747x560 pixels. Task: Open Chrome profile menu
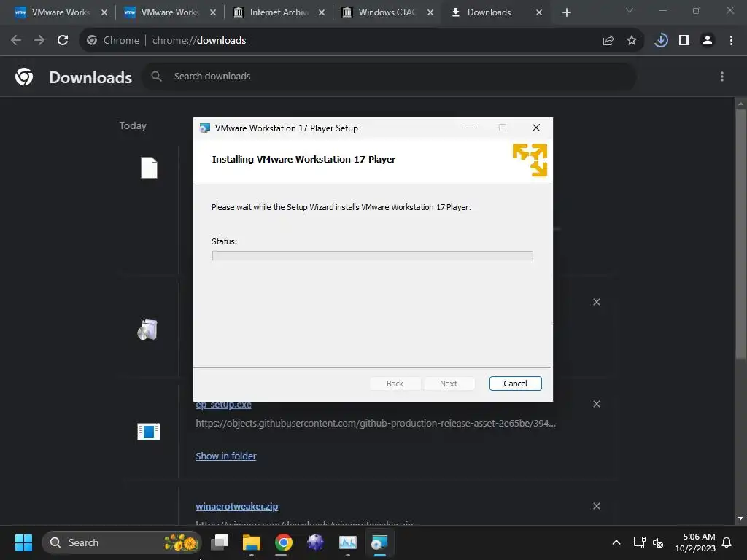(x=708, y=41)
